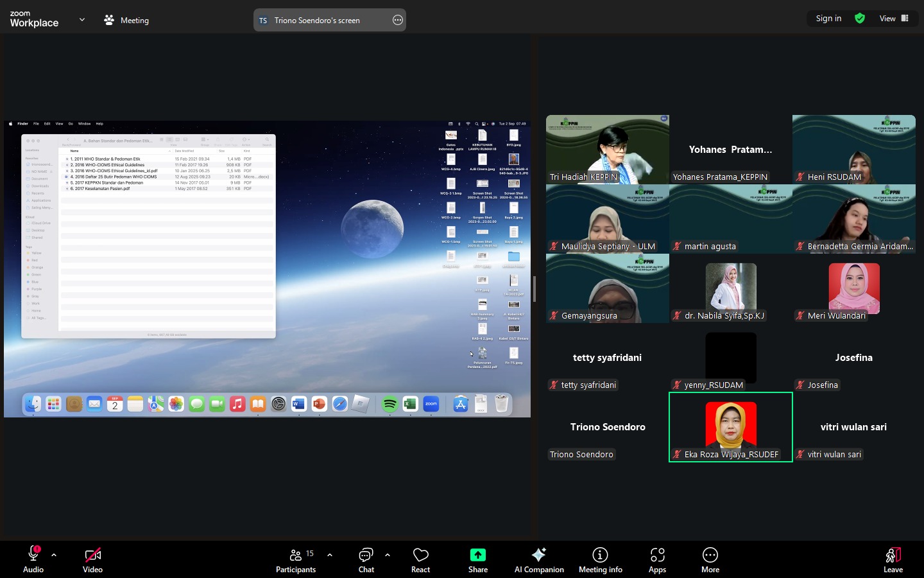Leave the meeting
Screen dimensions: 924x578
click(x=893, y=559)
